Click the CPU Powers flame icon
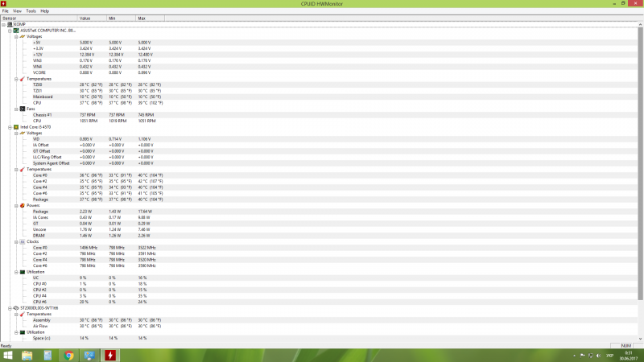 pyautogui.click(x=22, y=205)
